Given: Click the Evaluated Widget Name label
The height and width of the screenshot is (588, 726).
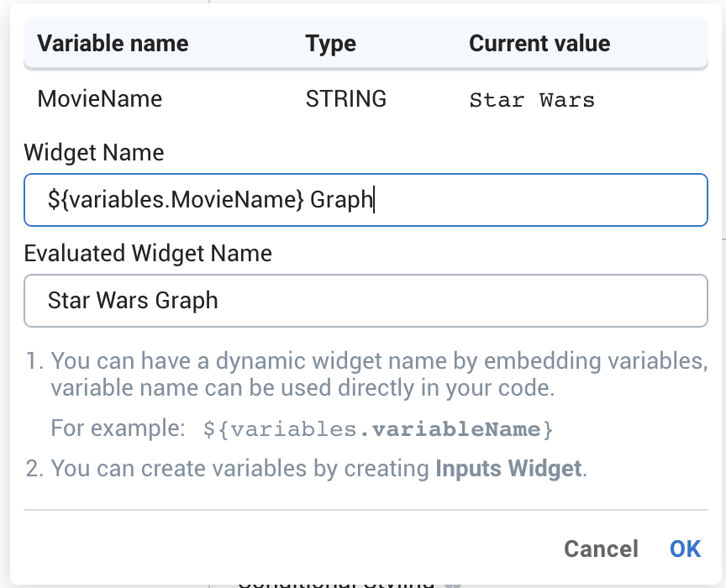Looking at the screenshot, I should (147, 253).
